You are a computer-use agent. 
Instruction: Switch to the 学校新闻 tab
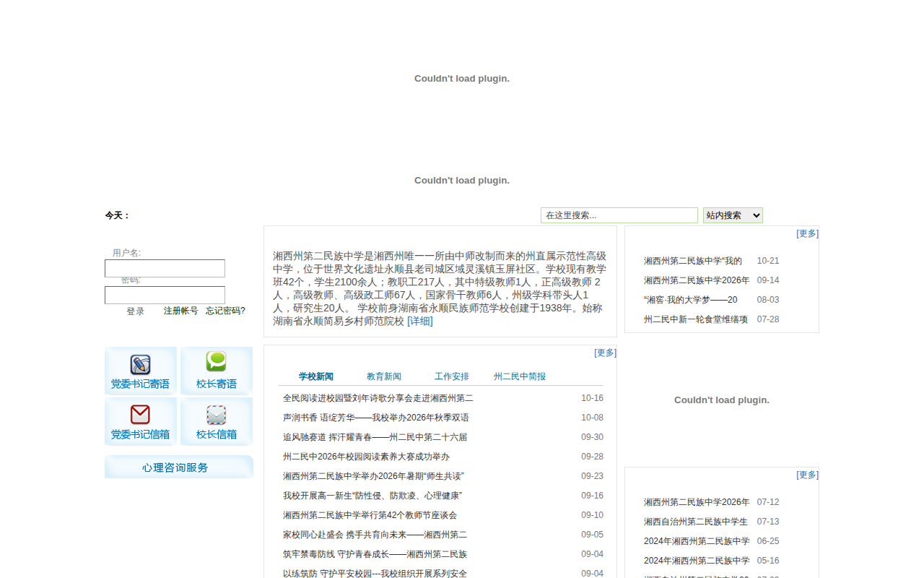[316, 376]
